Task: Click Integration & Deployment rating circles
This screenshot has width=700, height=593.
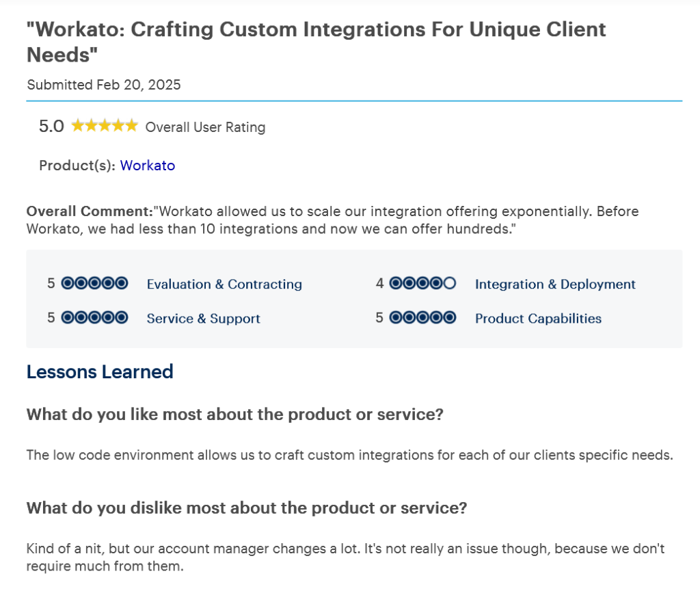Action: 422,283
